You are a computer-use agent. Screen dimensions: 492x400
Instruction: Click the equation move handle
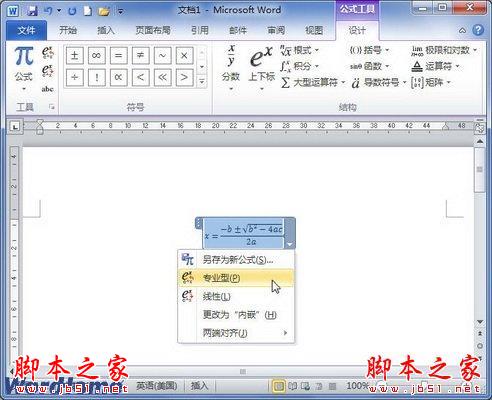(199, 223)
